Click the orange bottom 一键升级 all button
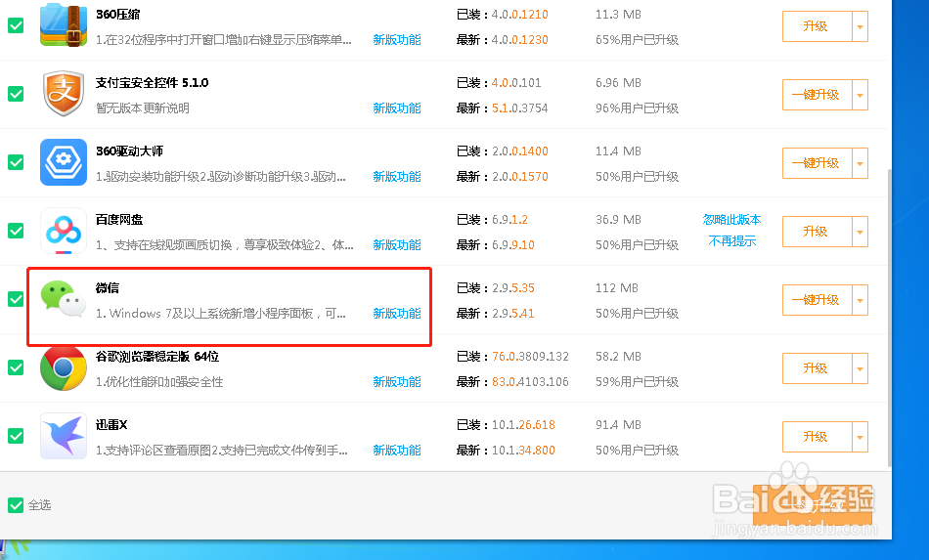The height and width of the screenshot is (560, 929). [x=813, y=505]
